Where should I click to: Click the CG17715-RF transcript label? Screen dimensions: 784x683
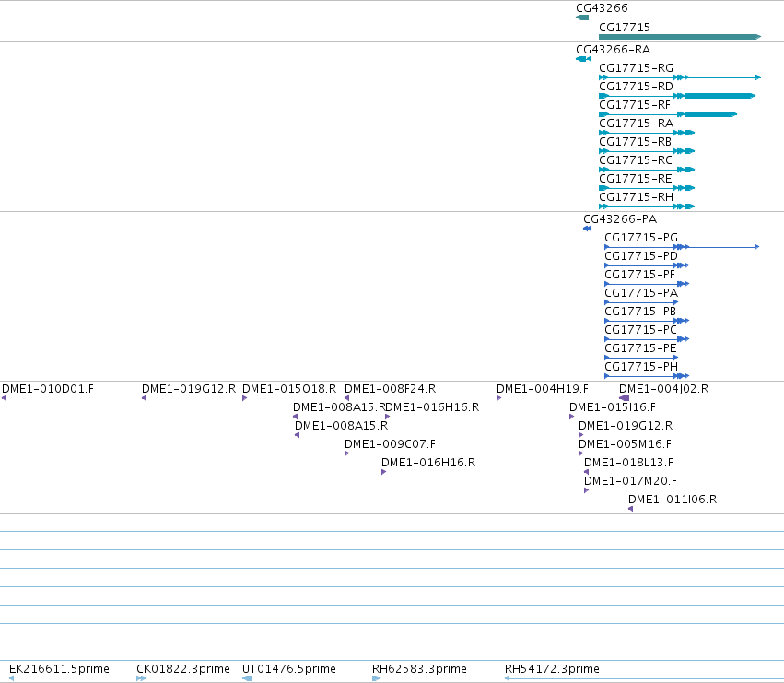click(635, 105)
